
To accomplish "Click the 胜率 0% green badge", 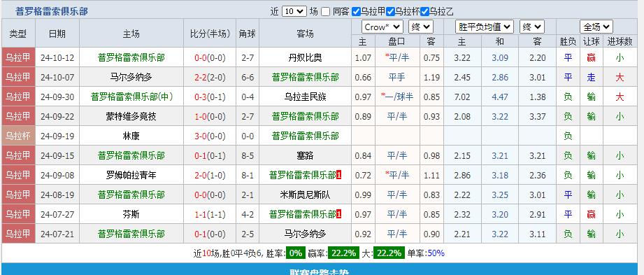I will 295,253.
